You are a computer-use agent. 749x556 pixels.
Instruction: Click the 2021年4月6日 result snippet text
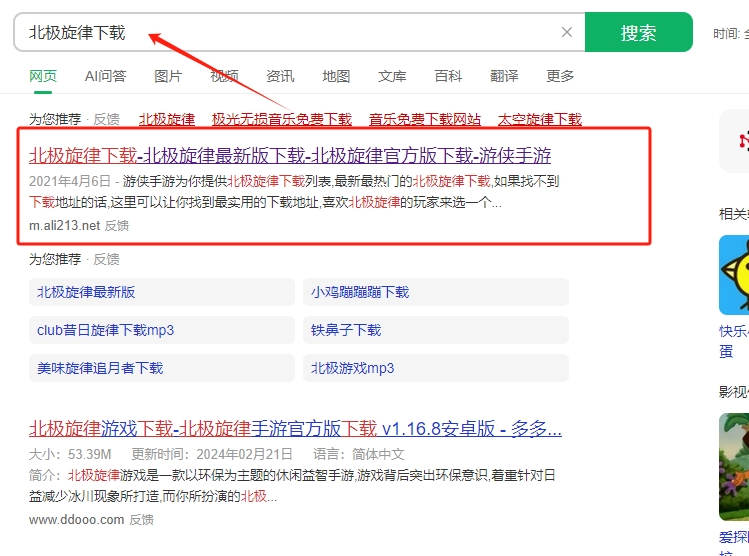[x=294, y=192]
